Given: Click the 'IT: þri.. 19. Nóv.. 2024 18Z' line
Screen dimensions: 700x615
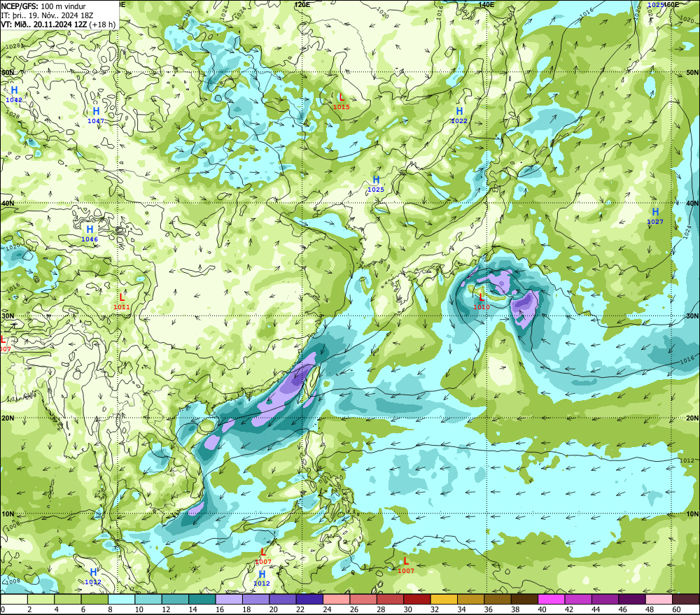Looking at the screenshot, I should point(47,15).
